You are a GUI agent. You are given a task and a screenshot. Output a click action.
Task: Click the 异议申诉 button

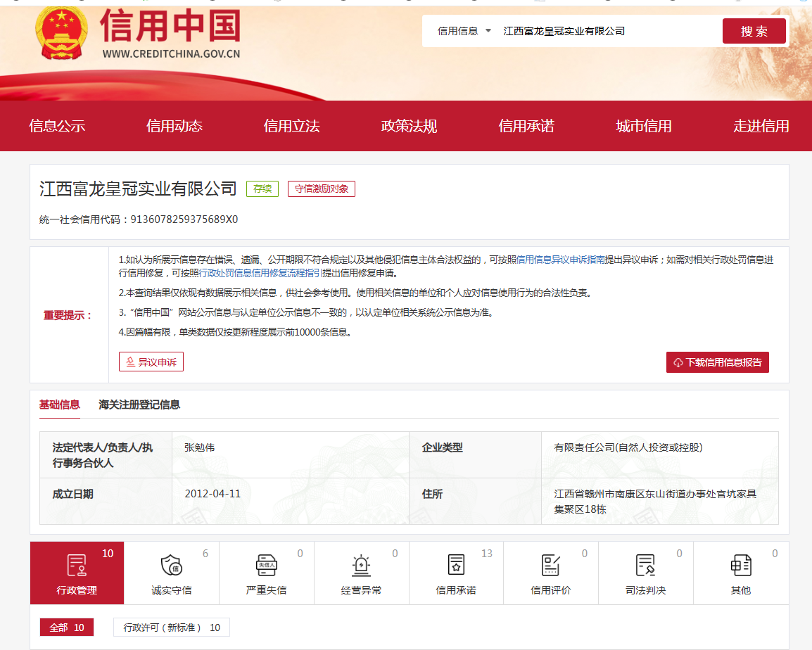151,362
